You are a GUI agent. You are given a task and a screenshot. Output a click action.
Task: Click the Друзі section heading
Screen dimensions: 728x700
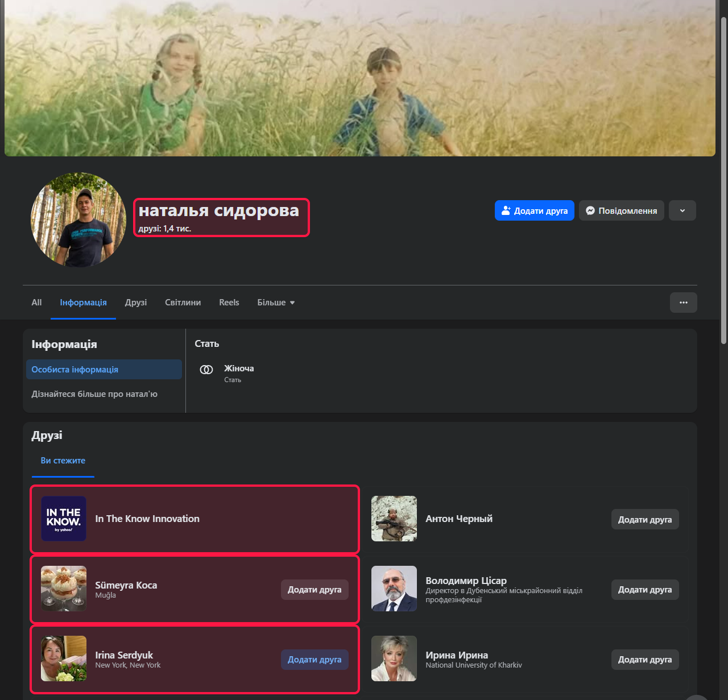(x=47, y=436)
